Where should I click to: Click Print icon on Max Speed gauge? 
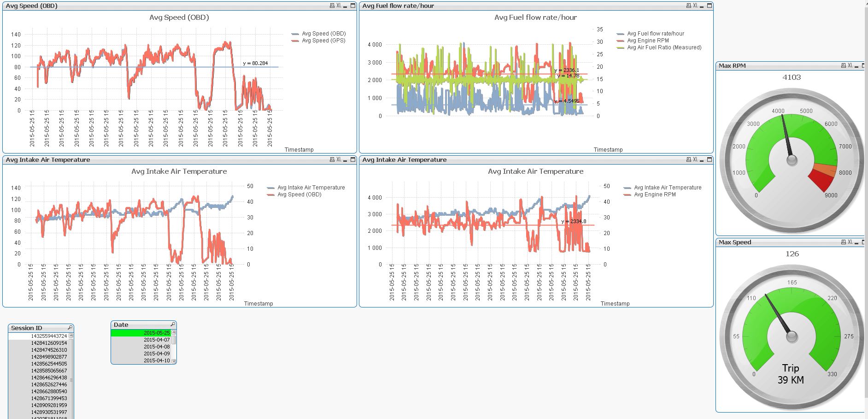[x=844, y=242]
